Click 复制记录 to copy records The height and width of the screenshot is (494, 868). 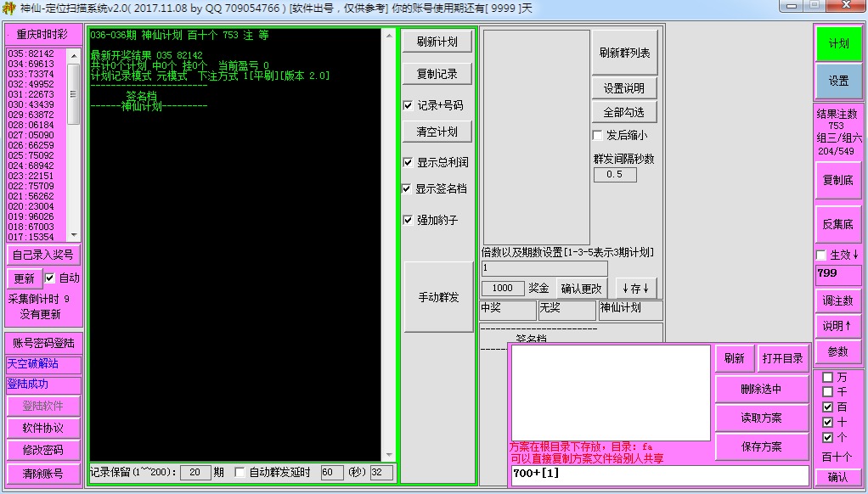pos(437,74)
